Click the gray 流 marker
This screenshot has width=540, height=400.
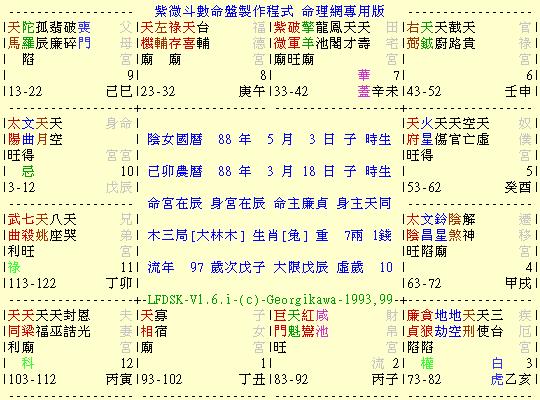(378, 363)
